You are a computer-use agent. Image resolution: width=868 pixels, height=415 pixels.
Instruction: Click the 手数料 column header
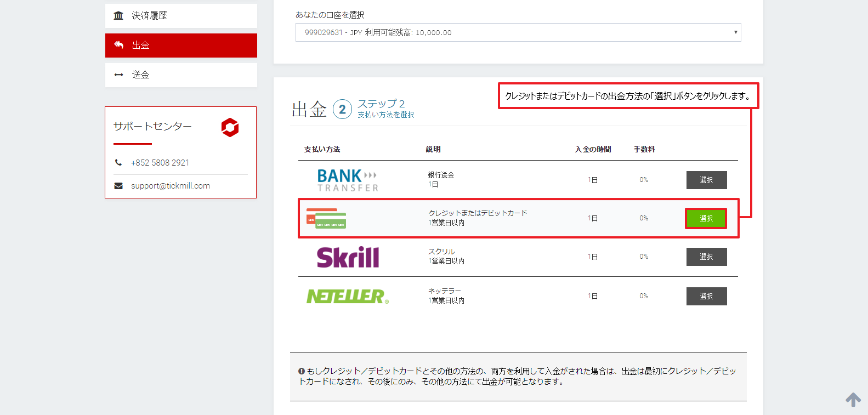[644, 149]
